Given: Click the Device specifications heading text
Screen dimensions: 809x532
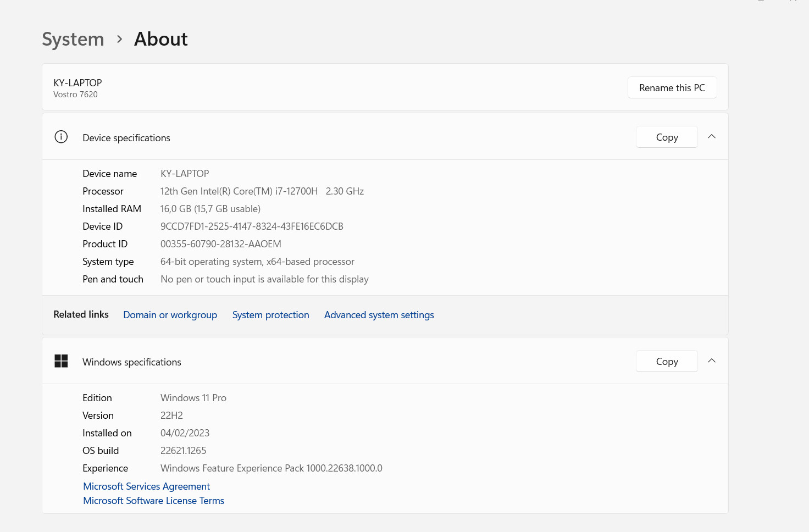Looking at the screenshot, I should tap(126, 138).
